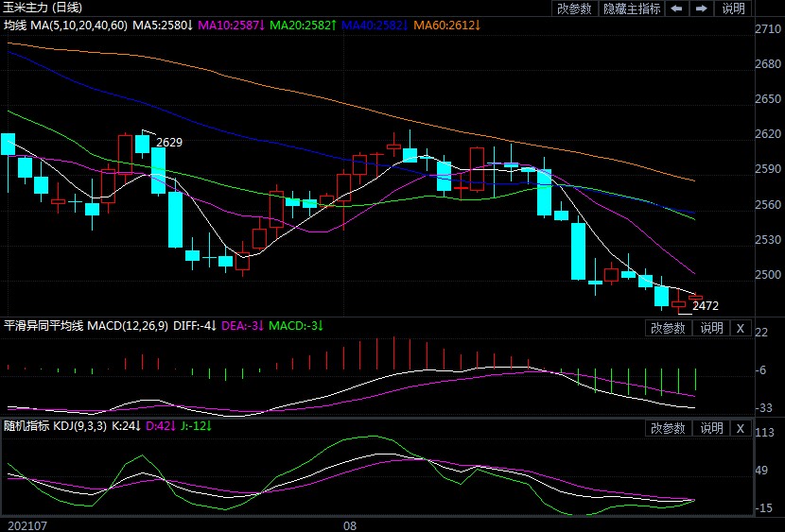The width and height of the screenshot is (785, 532).
Task: Click the MA60:2612 orange legend label
Action: [446, 24]
